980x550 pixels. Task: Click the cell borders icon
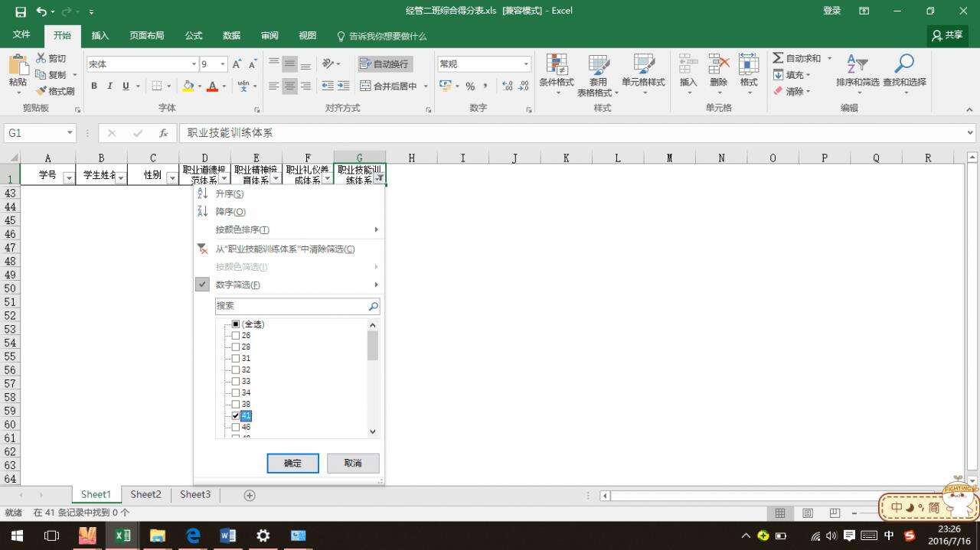coord(156,86)
